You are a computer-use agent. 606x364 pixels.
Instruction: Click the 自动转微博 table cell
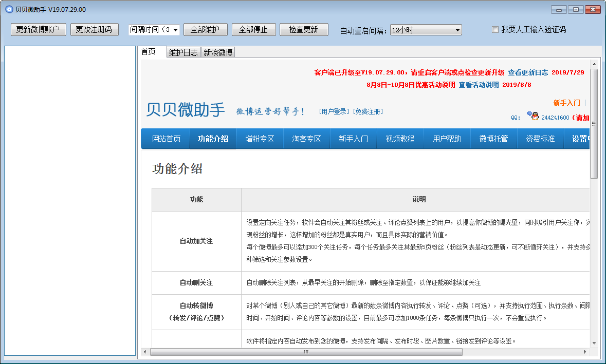click(196, 312)
